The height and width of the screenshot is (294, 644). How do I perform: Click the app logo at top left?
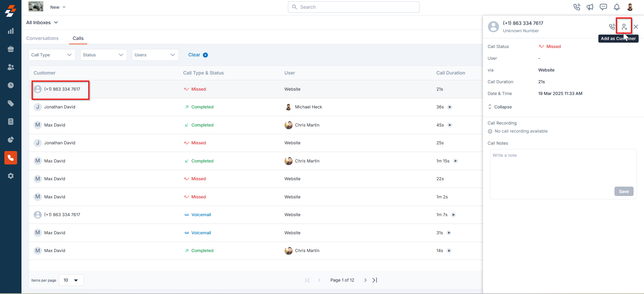pos(11,10)
